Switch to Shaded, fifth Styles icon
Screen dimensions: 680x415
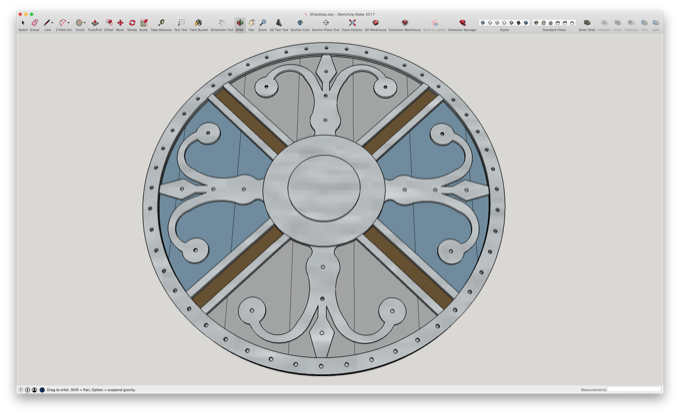(x=511, y=23)
